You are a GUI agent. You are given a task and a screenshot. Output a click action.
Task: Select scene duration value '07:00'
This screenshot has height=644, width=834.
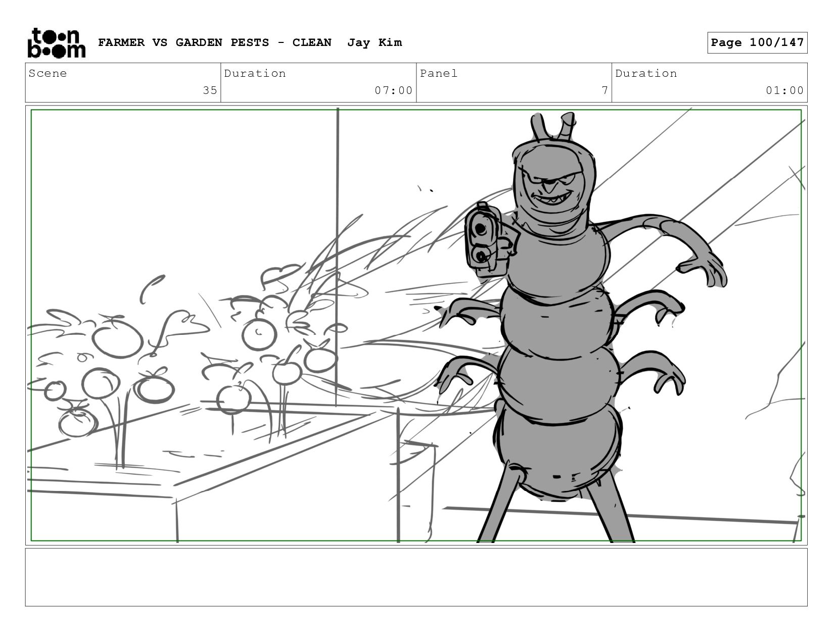click(x=393, y=90)
